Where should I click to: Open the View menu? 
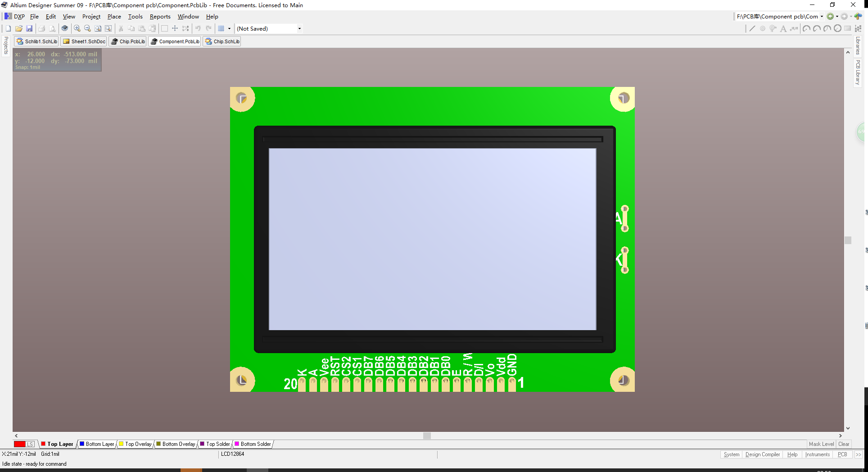tap(69, 17)
